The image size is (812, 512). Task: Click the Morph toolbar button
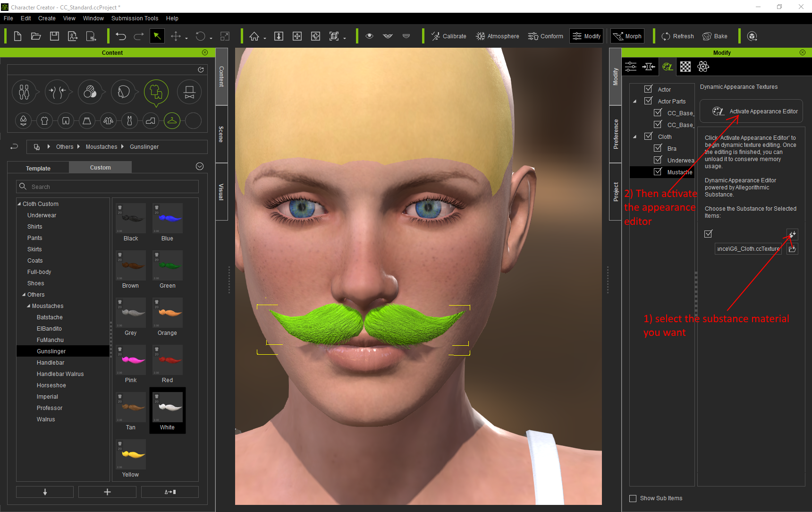627,36
